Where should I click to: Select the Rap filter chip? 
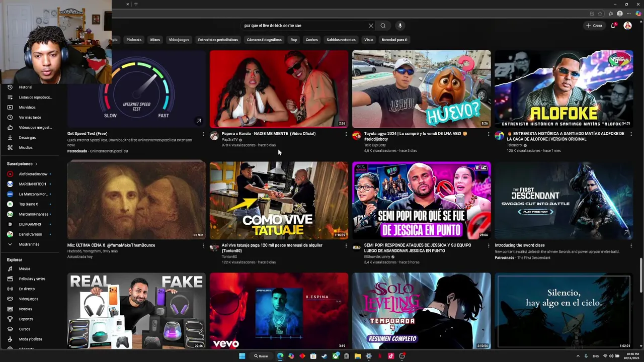point(293,40)
